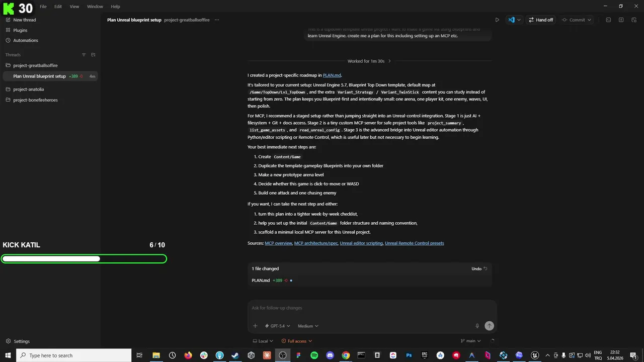Click the volume icon in system tray

(587, 355)
